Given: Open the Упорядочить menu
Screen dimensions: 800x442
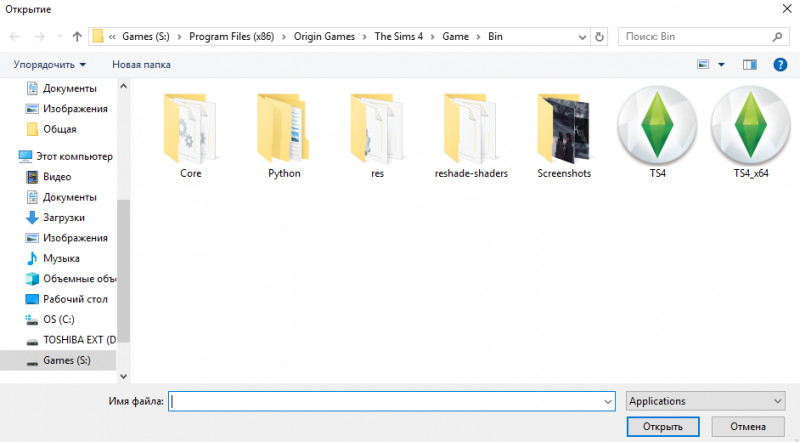Looking at the screenshot, I should point(49,65).
